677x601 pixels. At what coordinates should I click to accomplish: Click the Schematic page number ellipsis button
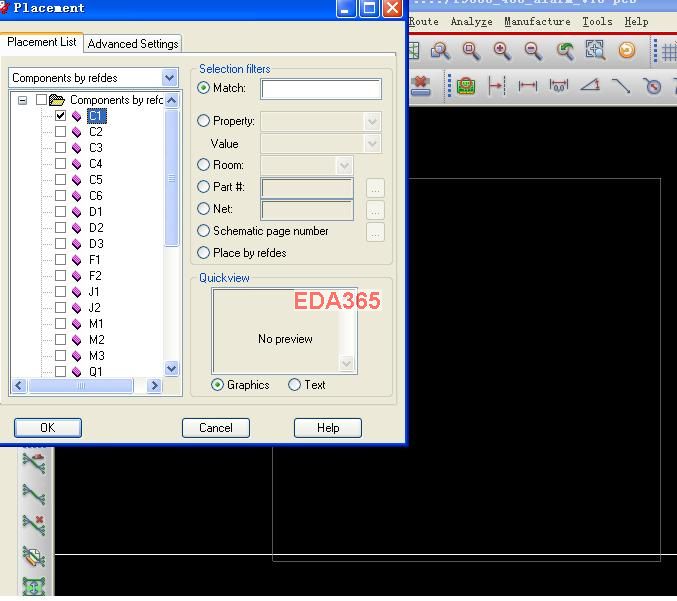375,232
